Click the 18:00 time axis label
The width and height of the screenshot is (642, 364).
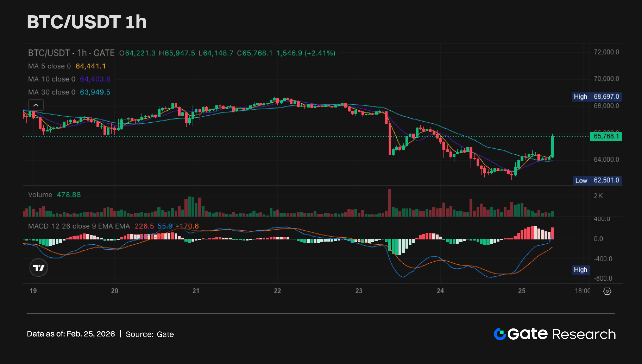582,291
